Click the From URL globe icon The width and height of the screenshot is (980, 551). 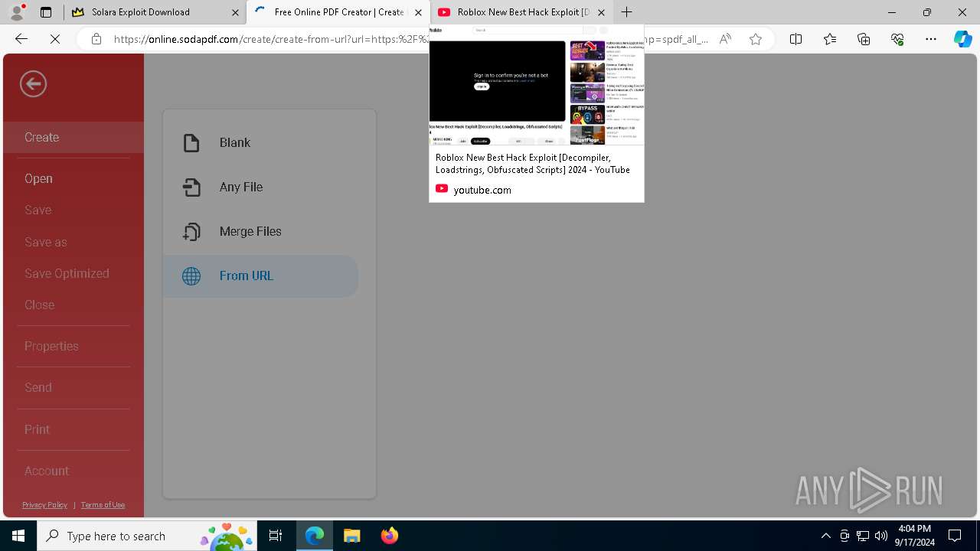191,276
